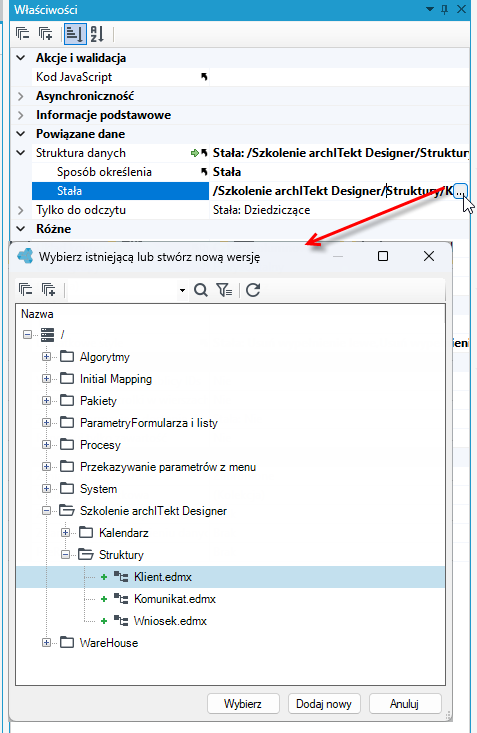The height and width of the screenshot is (733, 477).
Task: Click green plus icon beside Wniosek.edmx
Action: pyautogui.click(x=104, y=621)
